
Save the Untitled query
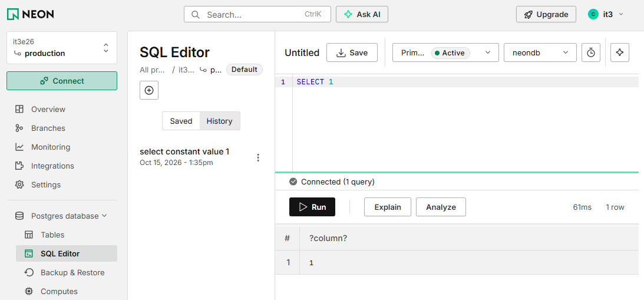(x=352, y=52)
